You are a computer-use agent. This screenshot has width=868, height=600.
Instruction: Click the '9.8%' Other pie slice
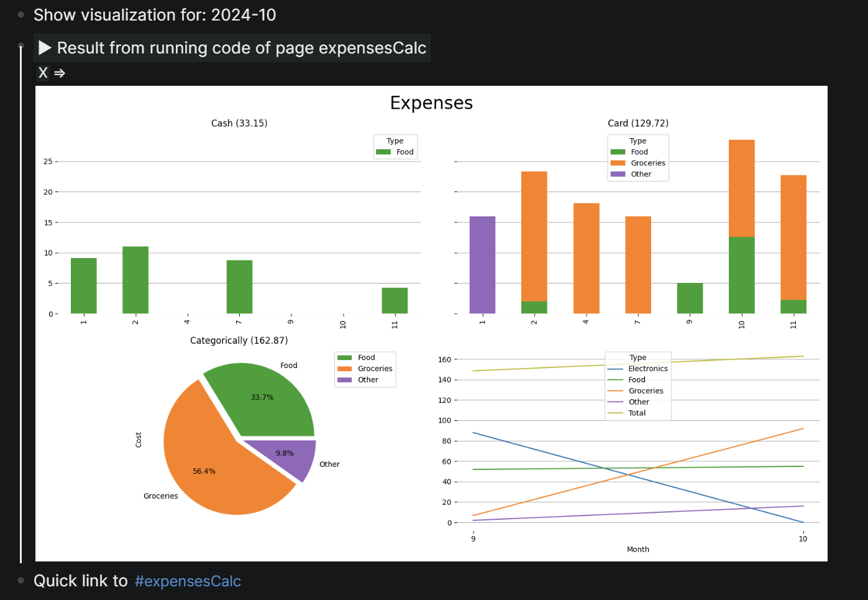285,453
